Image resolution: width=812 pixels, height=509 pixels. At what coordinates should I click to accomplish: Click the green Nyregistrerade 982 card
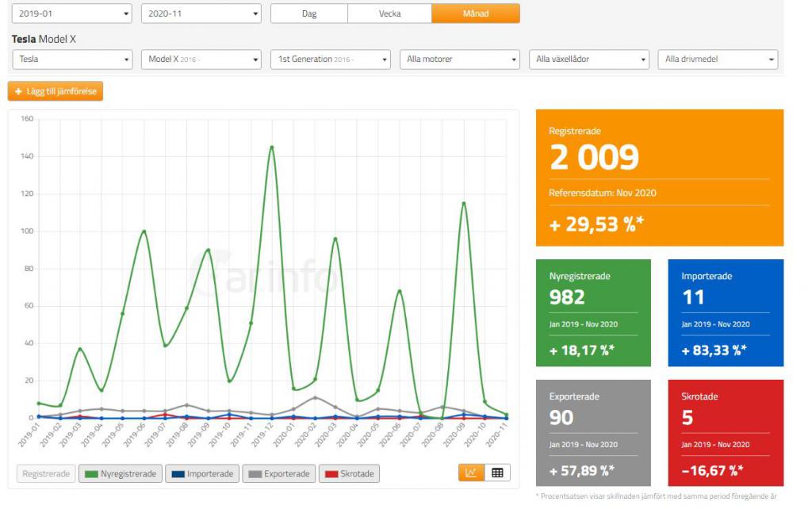click(593, 312)
